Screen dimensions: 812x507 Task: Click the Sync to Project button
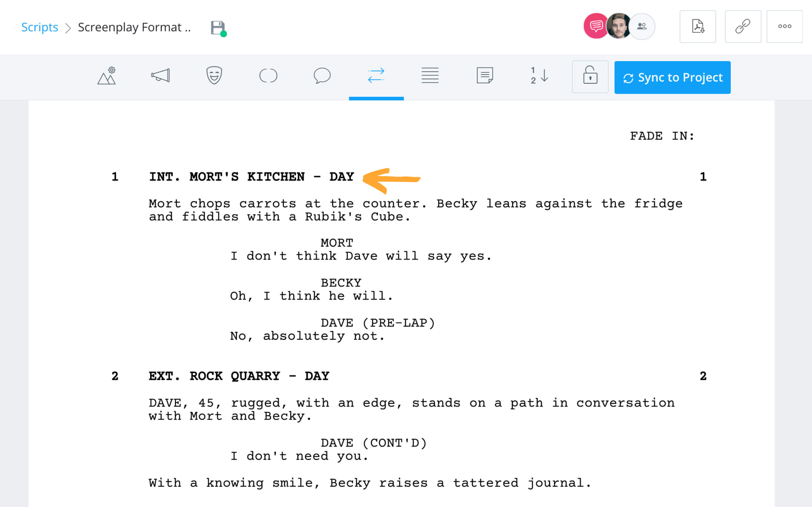(x=672, y=77)
